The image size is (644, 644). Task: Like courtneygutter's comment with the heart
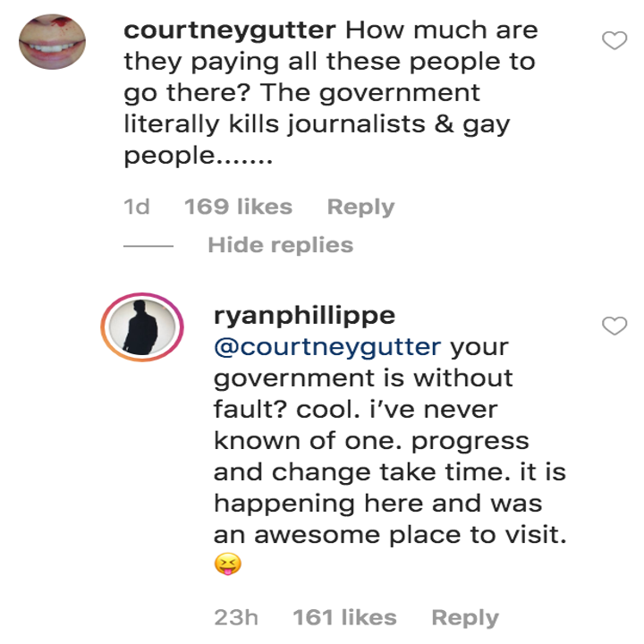[x=614, y=41]
